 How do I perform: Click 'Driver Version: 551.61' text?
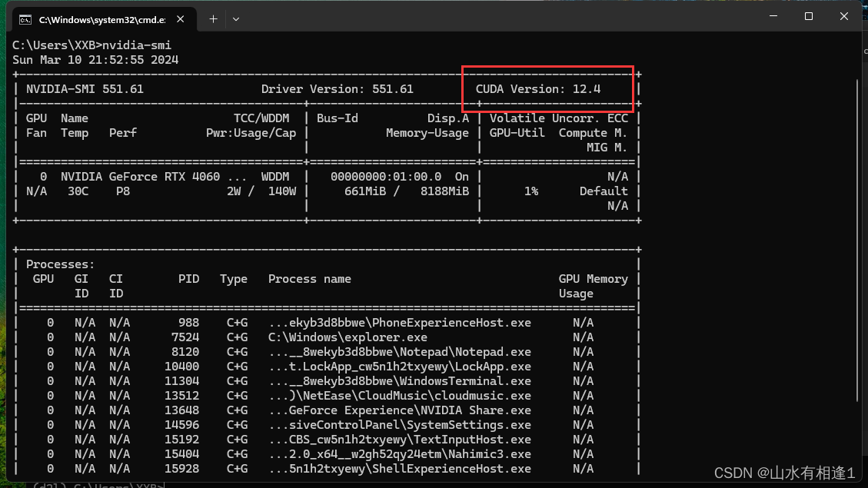(337, 89)
